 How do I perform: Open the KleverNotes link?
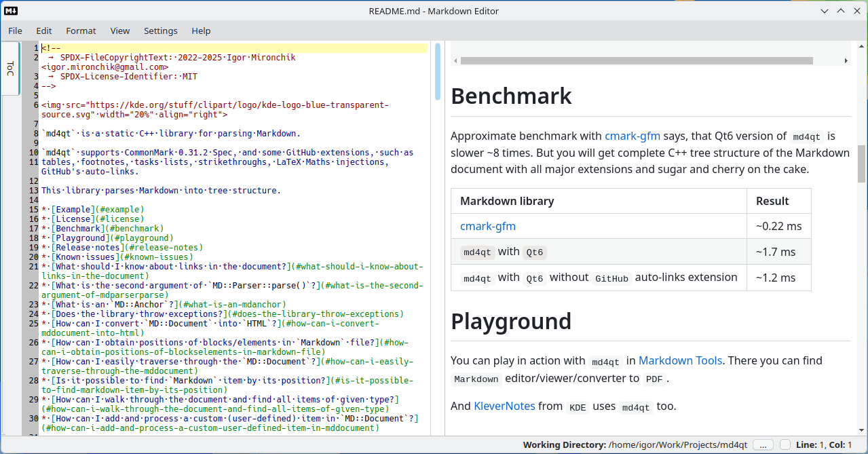pos(505,406)
